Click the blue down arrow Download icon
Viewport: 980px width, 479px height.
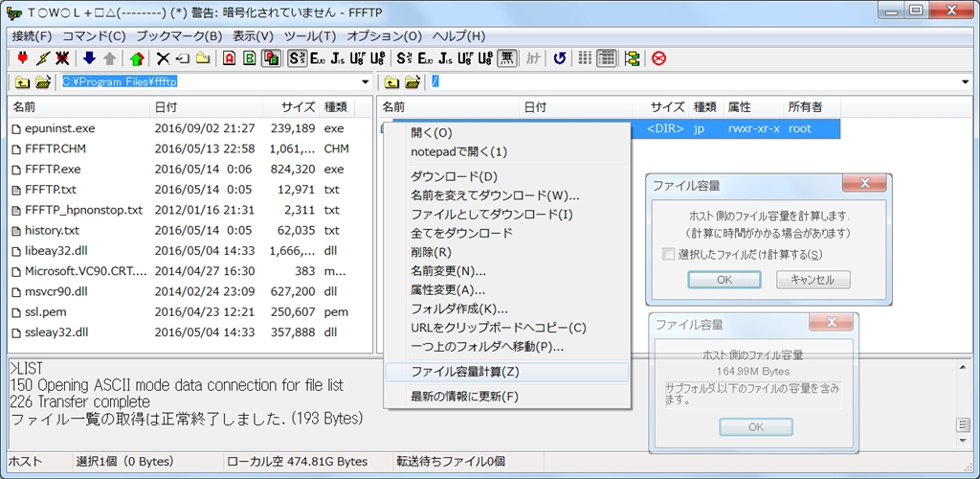click(89, 58)
